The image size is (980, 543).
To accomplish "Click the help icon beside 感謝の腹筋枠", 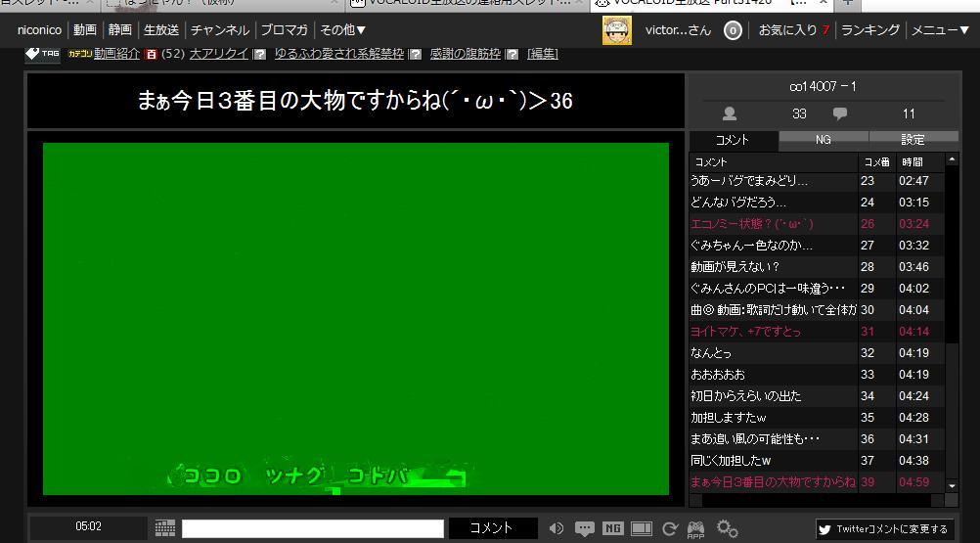I will (512, 55).
